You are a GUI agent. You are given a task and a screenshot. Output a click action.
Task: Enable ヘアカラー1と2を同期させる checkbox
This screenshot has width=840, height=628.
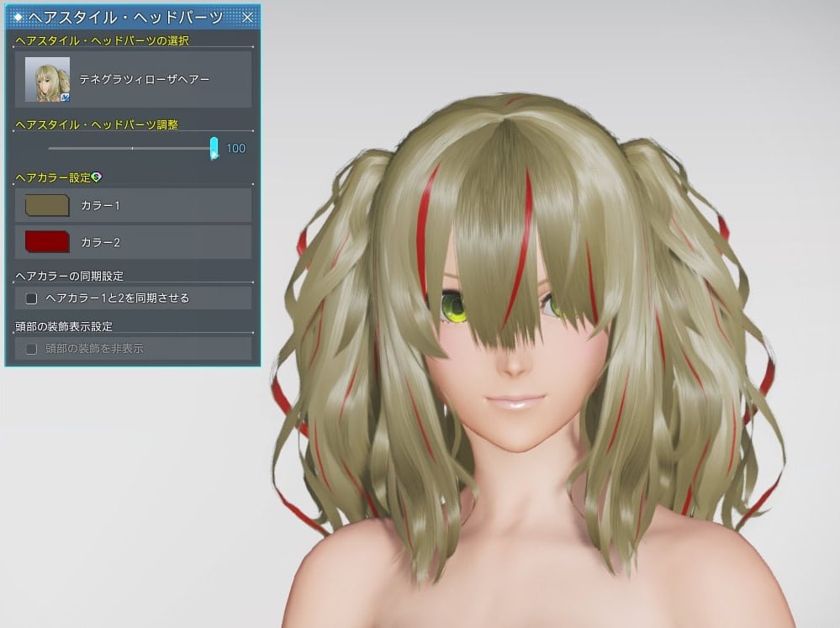pos(32,298)
